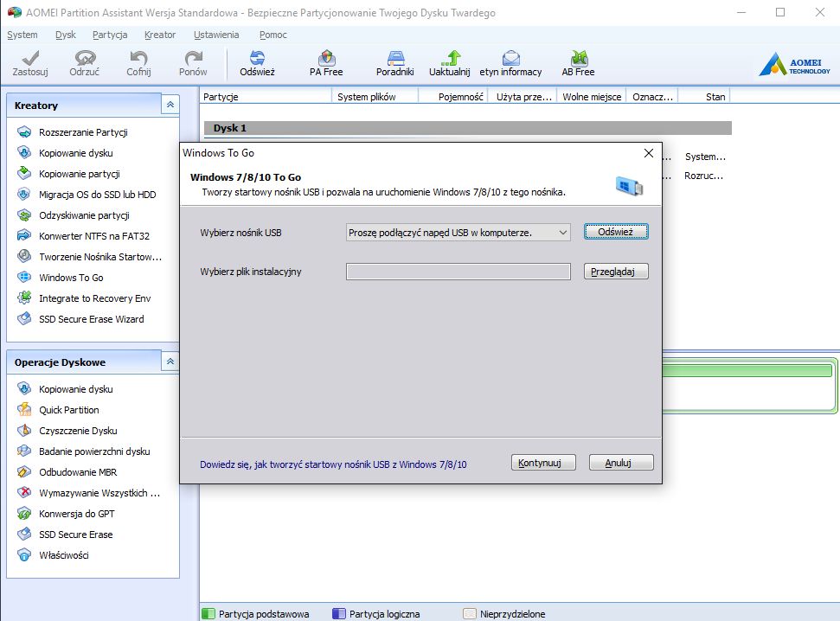Click the Badanie powierzchni dysku text
This screenshot has height=621, width=840.
click(94, 451)
